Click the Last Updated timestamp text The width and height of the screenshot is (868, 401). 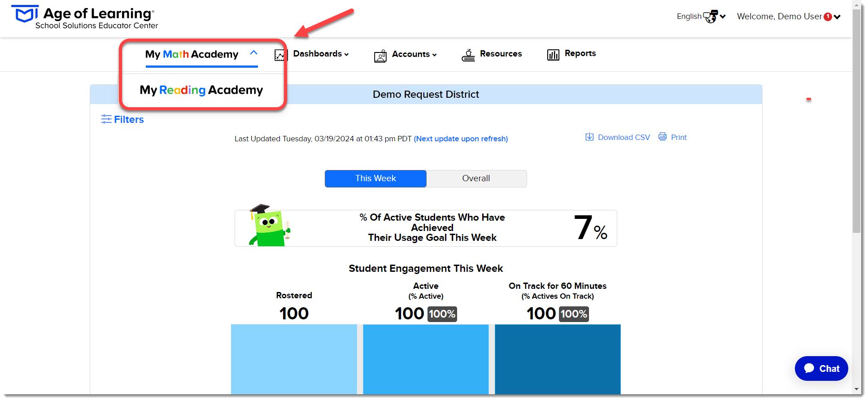coord(323,139)
